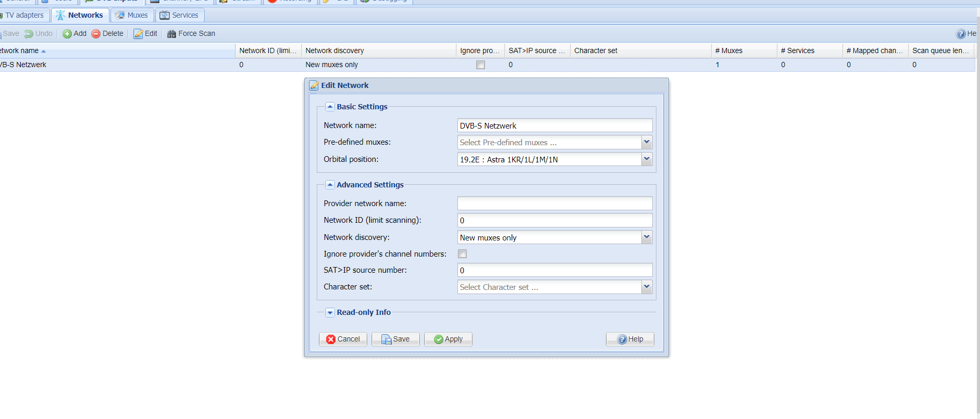Viewport: 980px width, 419px height.
Task: Switch to the Muxes tab
Action: [132, 16]
